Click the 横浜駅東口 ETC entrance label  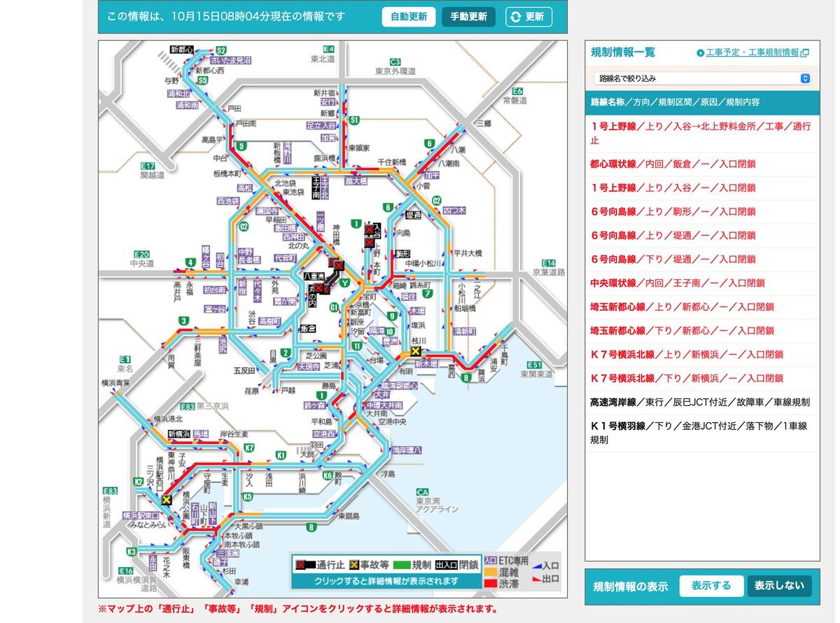pyautogui.click(x=141, y=515)
